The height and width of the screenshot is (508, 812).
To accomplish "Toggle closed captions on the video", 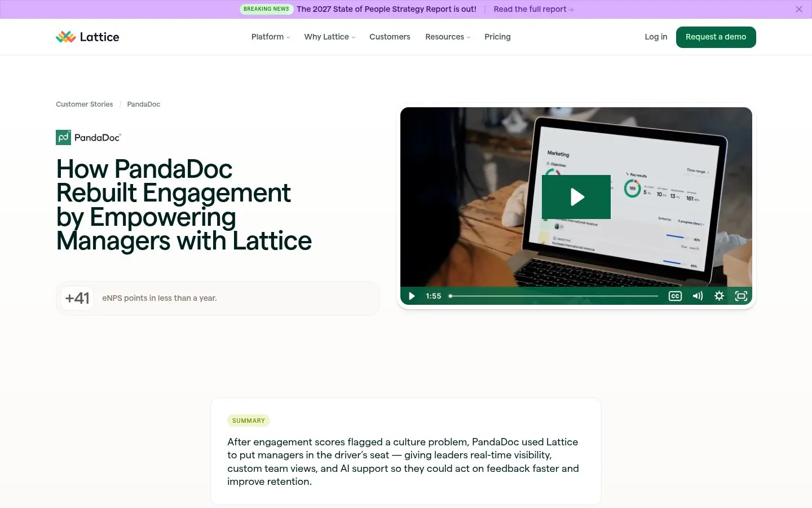I will pyautogui.click(x=675, y=296).
